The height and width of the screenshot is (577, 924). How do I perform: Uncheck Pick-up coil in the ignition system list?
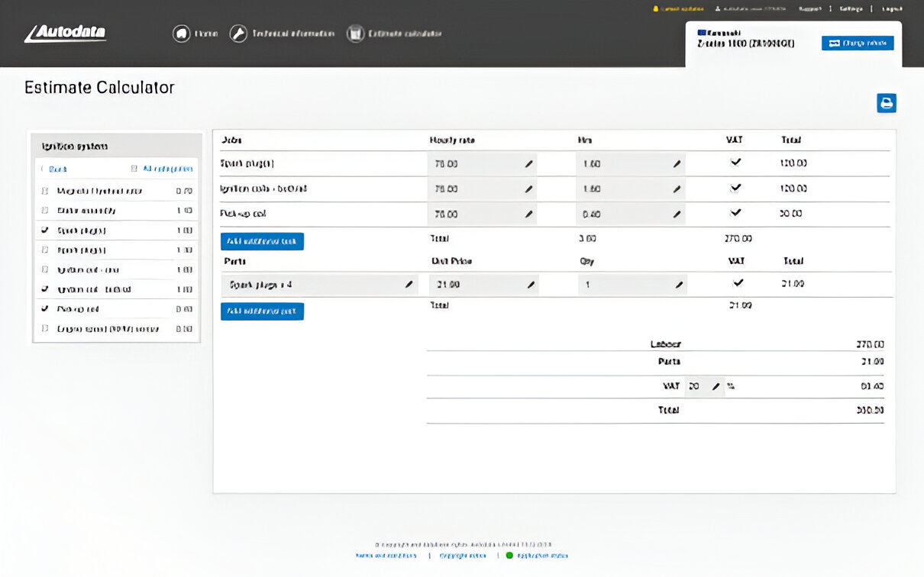pyautogui.click(x=45, y=309)
